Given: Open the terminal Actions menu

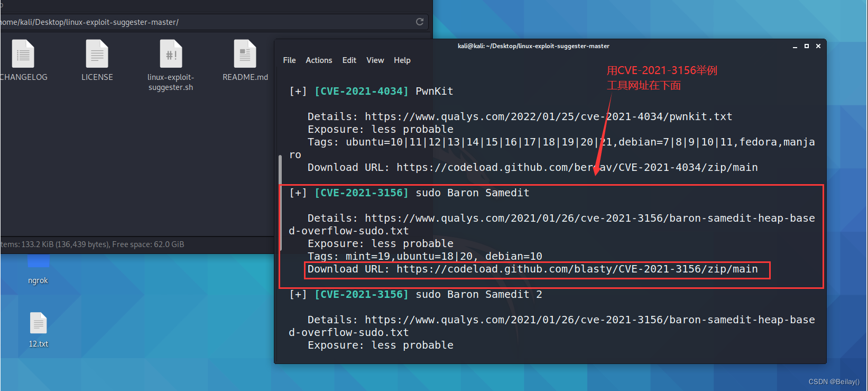Looking at the screenshot, I should (x=319, y=60).
